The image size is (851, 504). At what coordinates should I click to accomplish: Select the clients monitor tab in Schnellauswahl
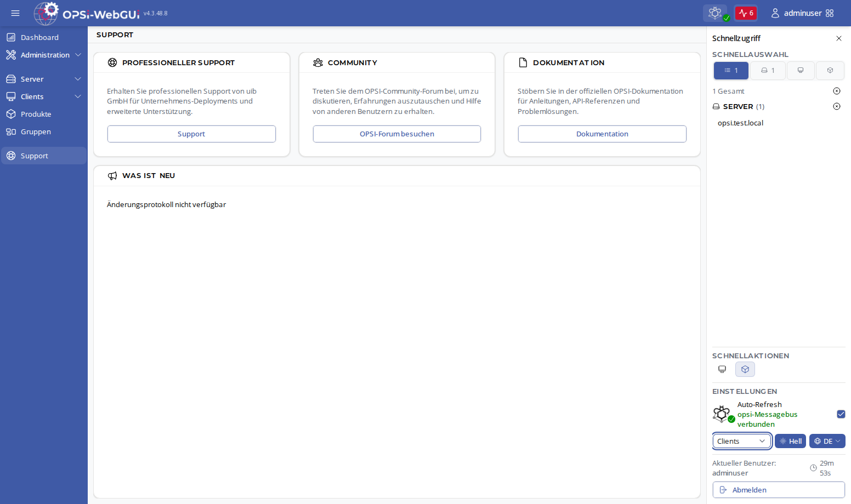801,70
